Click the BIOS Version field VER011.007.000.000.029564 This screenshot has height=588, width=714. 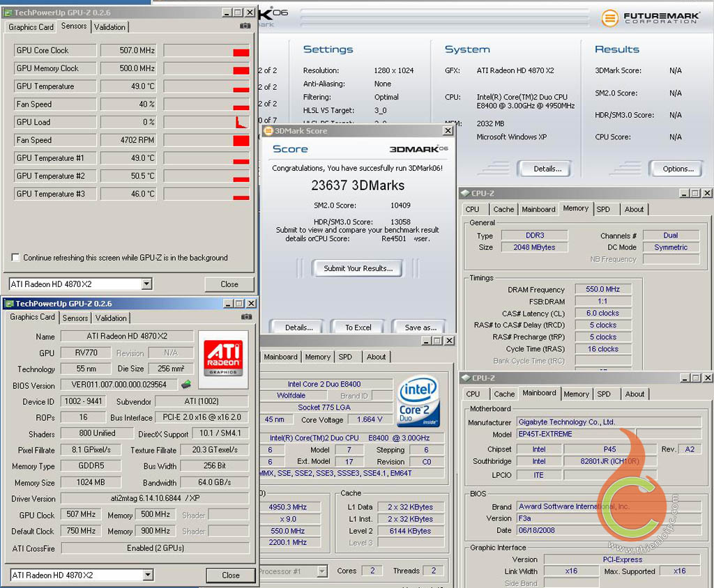119,385
